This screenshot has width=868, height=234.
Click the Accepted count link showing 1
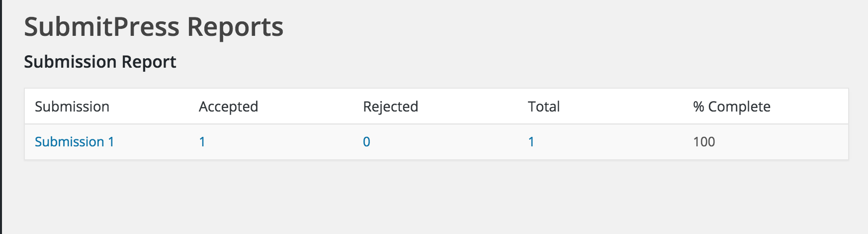point(202,142)
